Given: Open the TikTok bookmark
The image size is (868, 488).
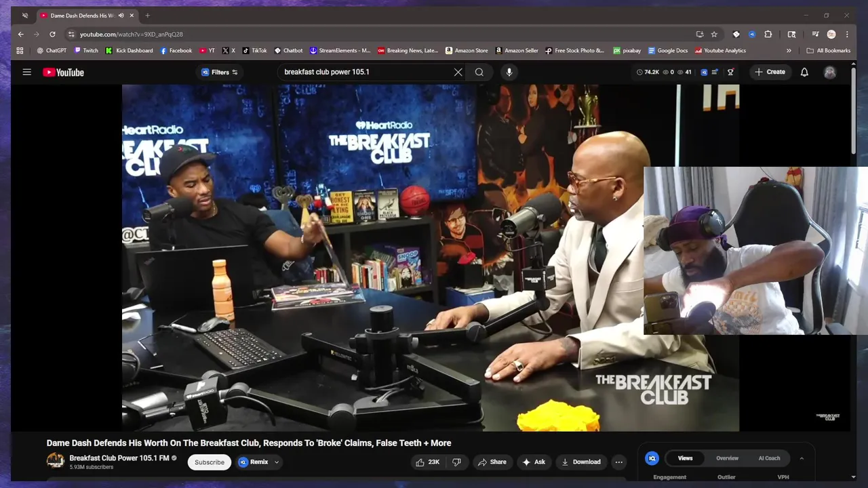Looking at the screenshot, I should [x=254, y=50].
